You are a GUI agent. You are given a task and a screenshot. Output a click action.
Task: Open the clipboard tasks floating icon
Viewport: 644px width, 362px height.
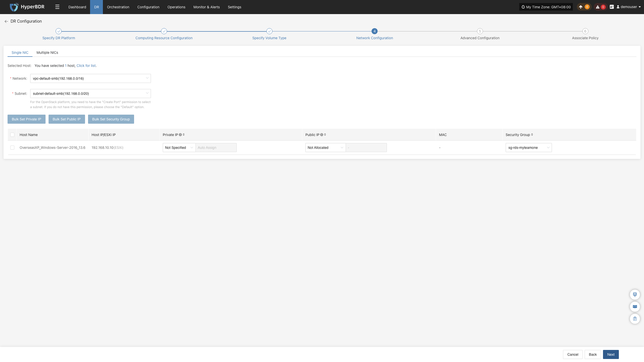(x=635, y=319)
